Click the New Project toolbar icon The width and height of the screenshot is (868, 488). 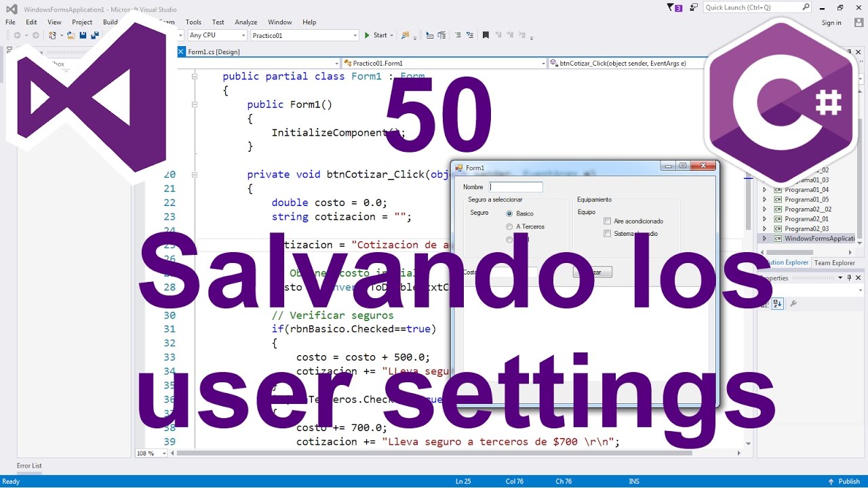click(x=52, y=35)
